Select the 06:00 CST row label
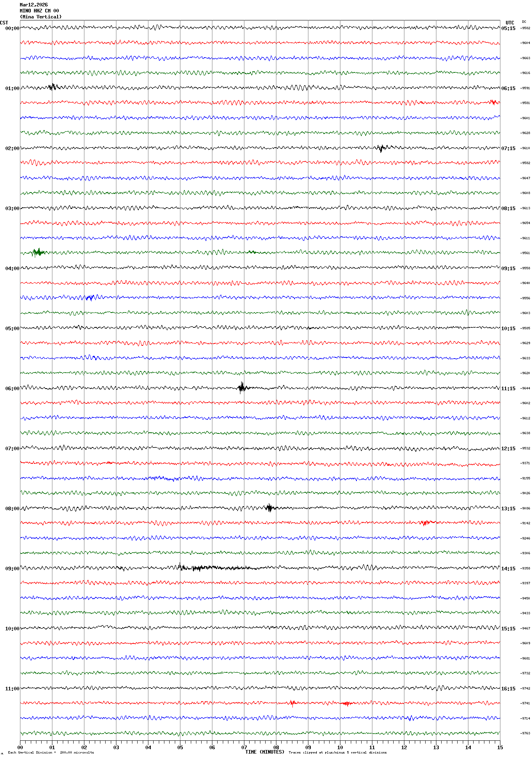This screenshot has height=758, width=532. 12,389
